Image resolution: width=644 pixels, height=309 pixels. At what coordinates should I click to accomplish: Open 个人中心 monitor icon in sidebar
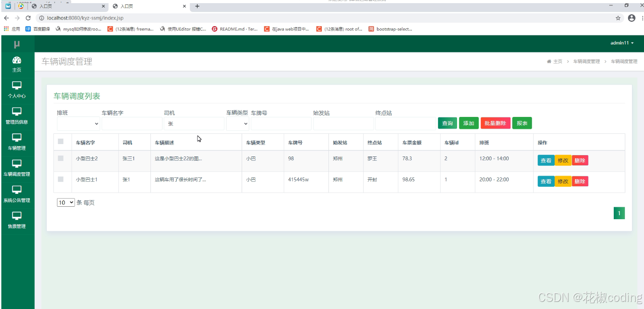click(x=17, y=85)
